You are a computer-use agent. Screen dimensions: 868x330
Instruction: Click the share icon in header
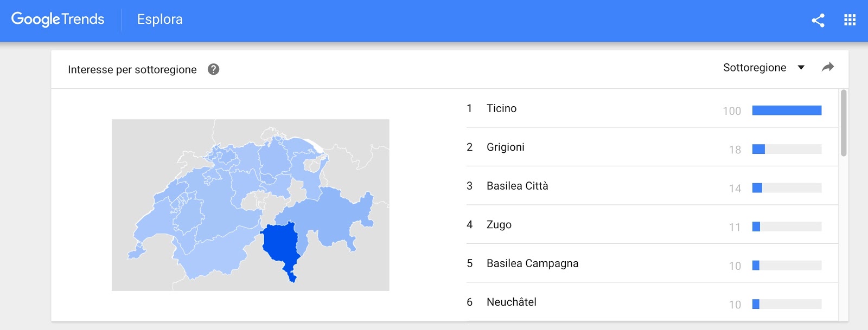[x=818, y=21]
